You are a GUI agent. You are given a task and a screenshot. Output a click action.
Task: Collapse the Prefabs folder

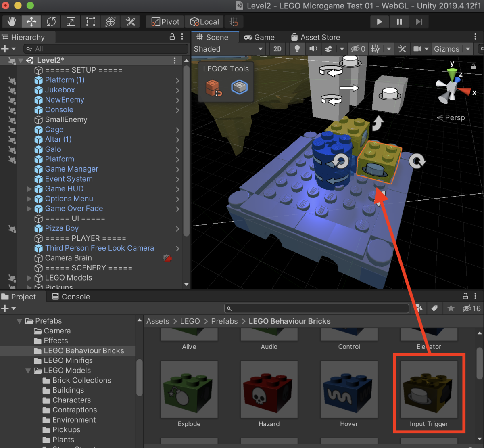click(x=19, y=321)
